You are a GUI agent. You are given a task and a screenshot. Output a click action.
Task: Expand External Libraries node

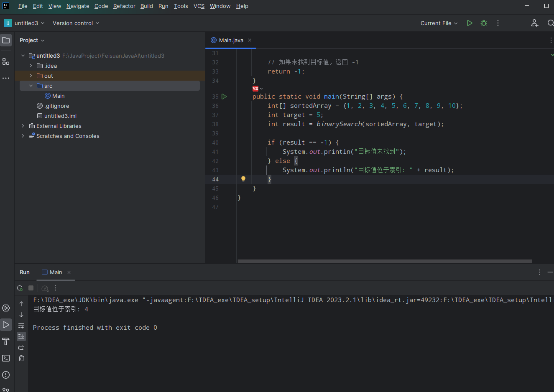coord(23,126)
